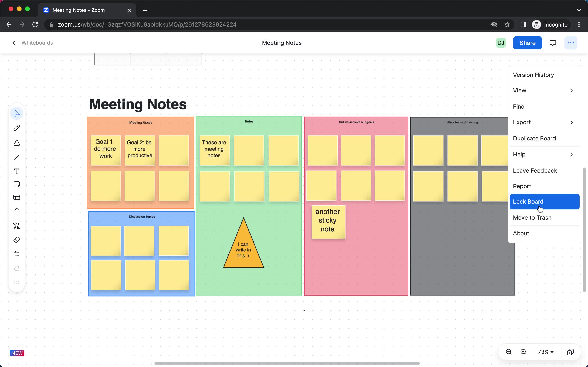
Task: Click the Share button
Action: tap(527, 43)
